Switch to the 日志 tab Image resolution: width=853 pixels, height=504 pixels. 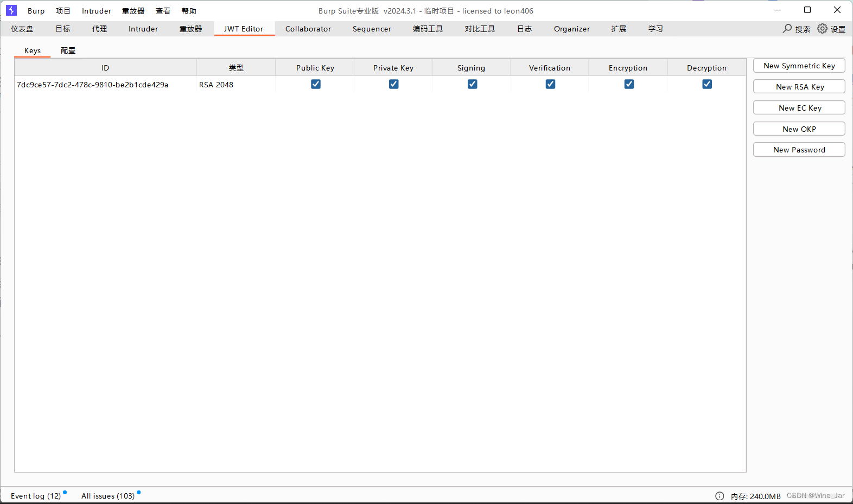[525, 29]
